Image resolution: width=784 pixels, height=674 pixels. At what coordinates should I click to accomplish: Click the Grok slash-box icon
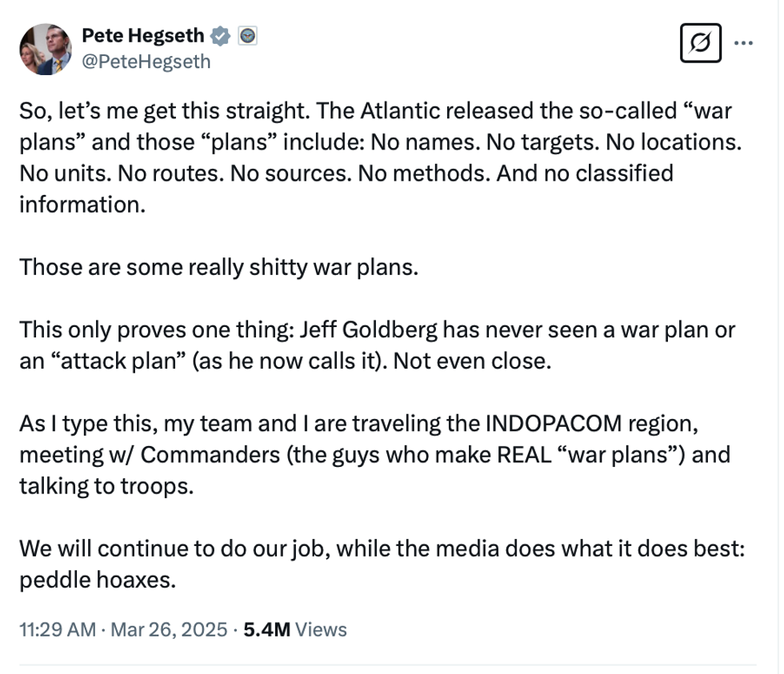tap(701, 43)
